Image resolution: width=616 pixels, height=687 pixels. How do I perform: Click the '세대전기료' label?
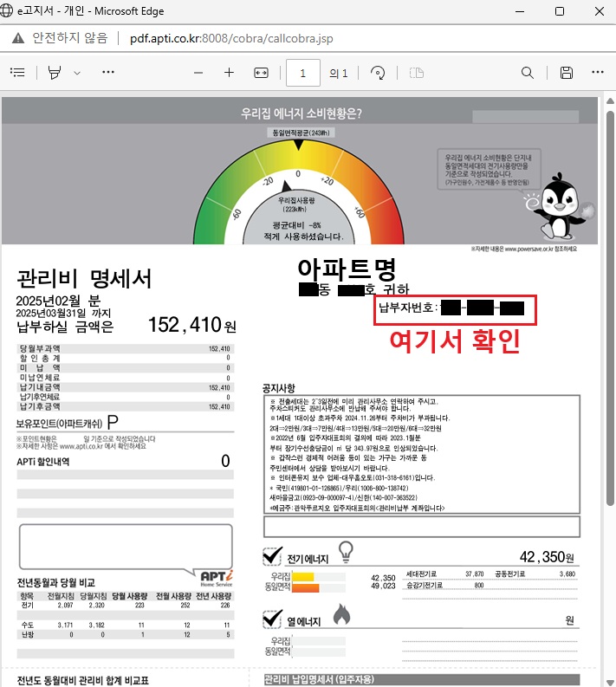pos(421,574)
